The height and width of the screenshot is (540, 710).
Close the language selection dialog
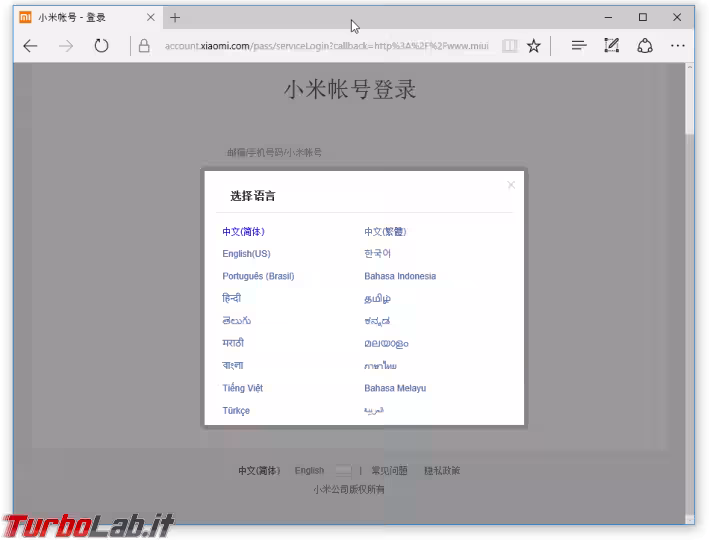[511, 185]
